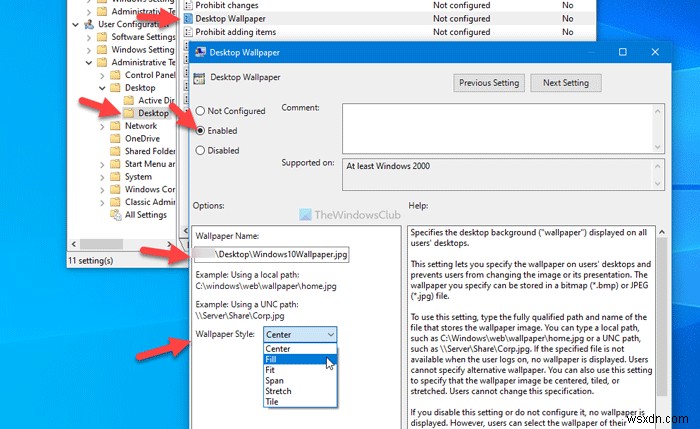Image resolution: width=700 pixels, height=429 pixels.
Task: Click the Help pane vertical scrollbar thumb
Action: 662,317
